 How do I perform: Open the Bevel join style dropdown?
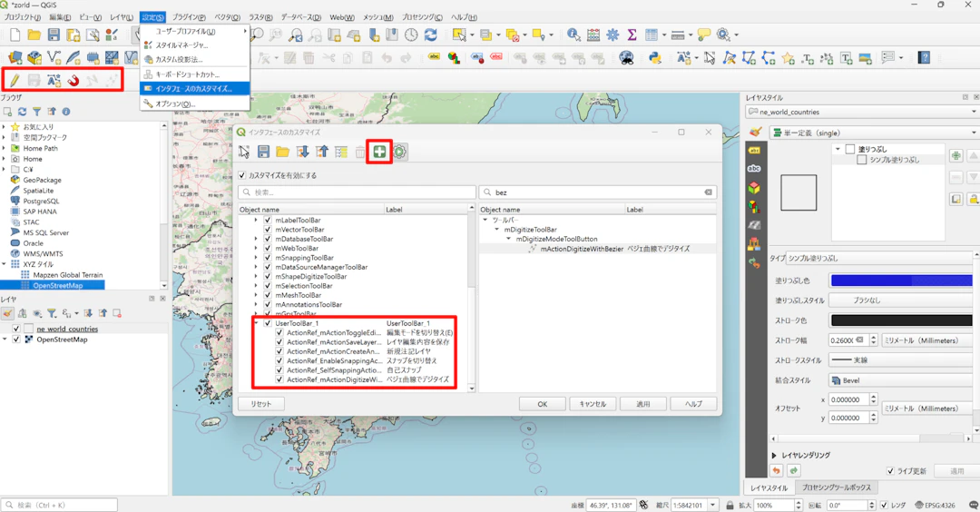898,380
